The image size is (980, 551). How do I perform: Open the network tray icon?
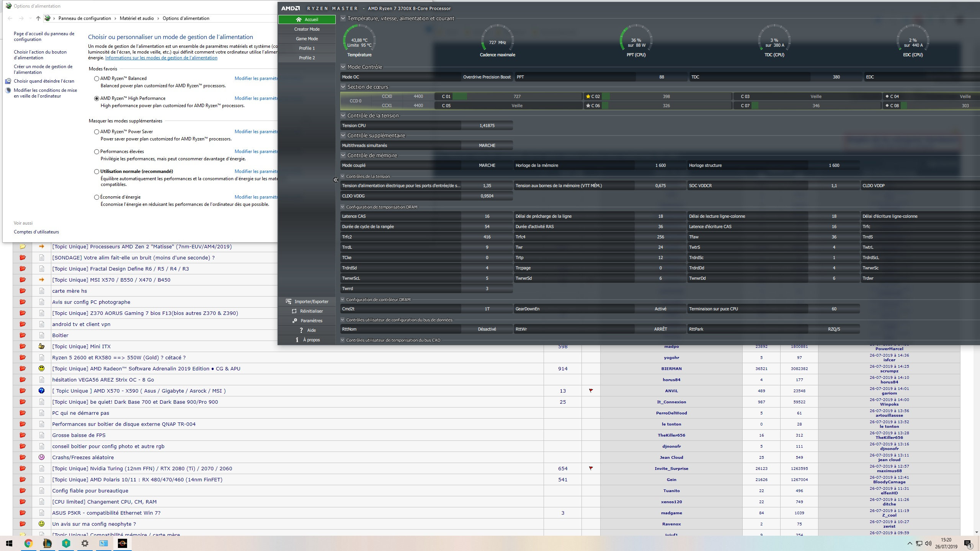[919, 543]
